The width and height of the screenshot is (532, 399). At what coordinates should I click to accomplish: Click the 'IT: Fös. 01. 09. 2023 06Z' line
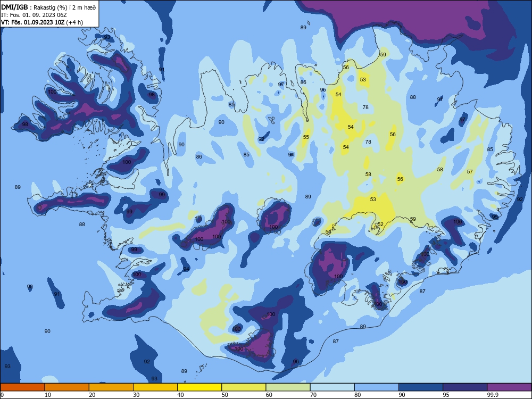click(x=34, y=15)
